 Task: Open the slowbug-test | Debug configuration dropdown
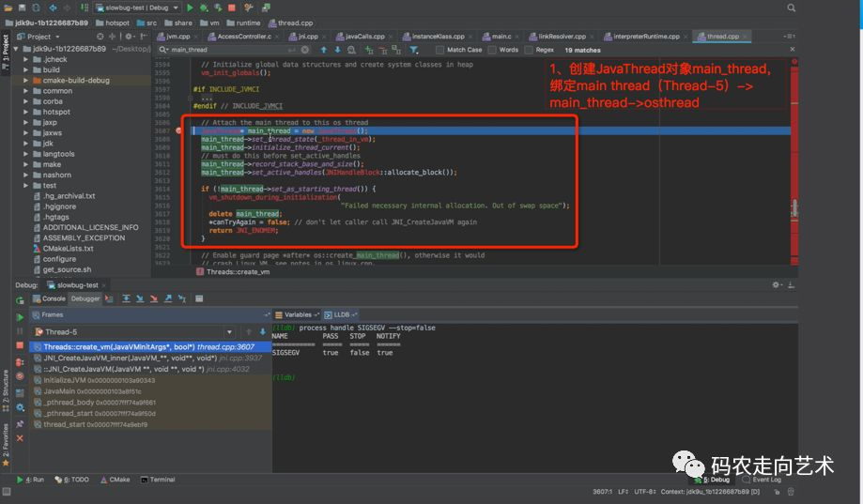tap(136, 8)
